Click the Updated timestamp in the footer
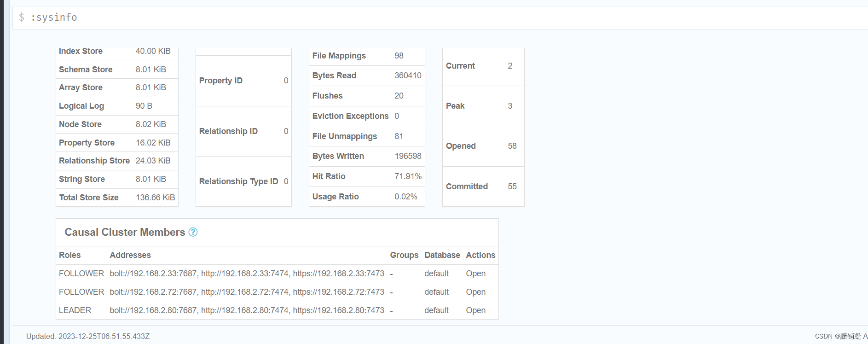 [x=88, y=336]
